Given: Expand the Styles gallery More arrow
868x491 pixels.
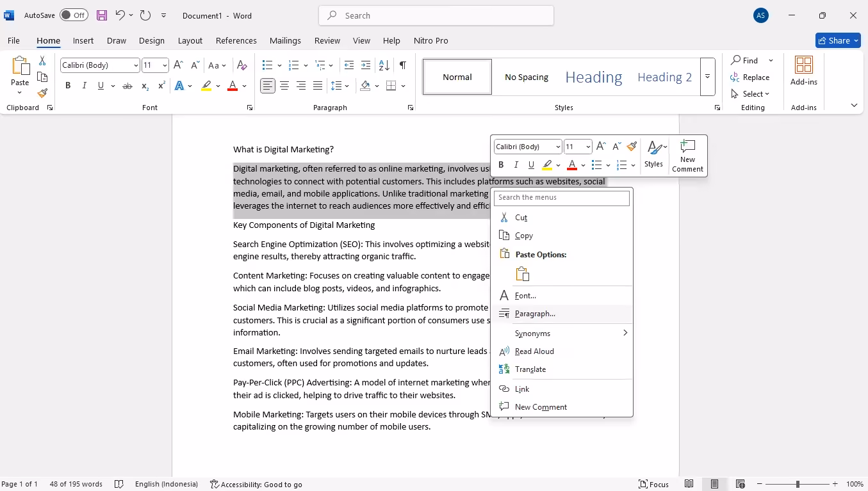Looking at the screenshot, I should (x=707, y=77).
